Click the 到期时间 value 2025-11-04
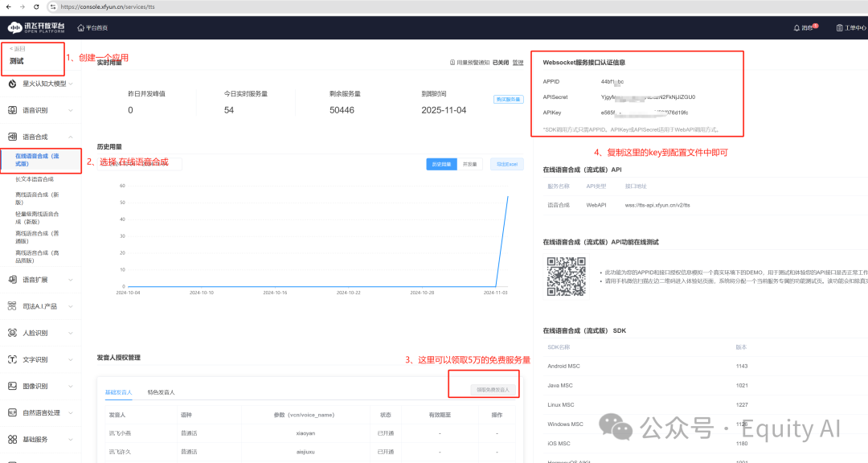868x463 pixels. click(x=444, y=110)
